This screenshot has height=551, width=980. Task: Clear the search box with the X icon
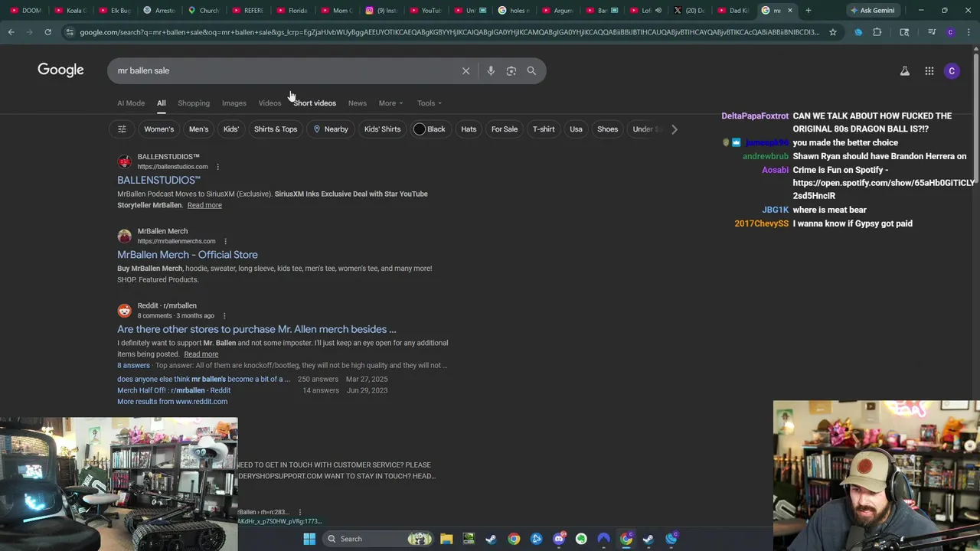coord(465,70)
